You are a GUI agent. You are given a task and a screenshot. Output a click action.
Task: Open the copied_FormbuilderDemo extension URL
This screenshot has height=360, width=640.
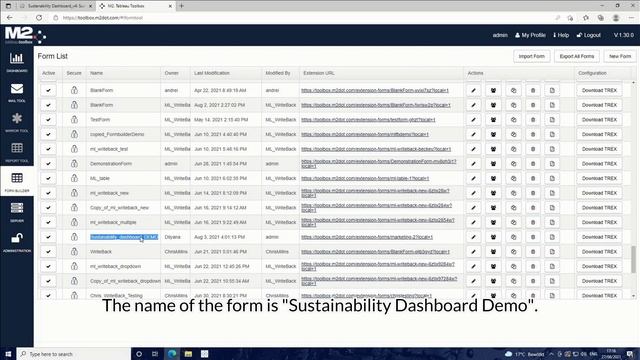365,134
